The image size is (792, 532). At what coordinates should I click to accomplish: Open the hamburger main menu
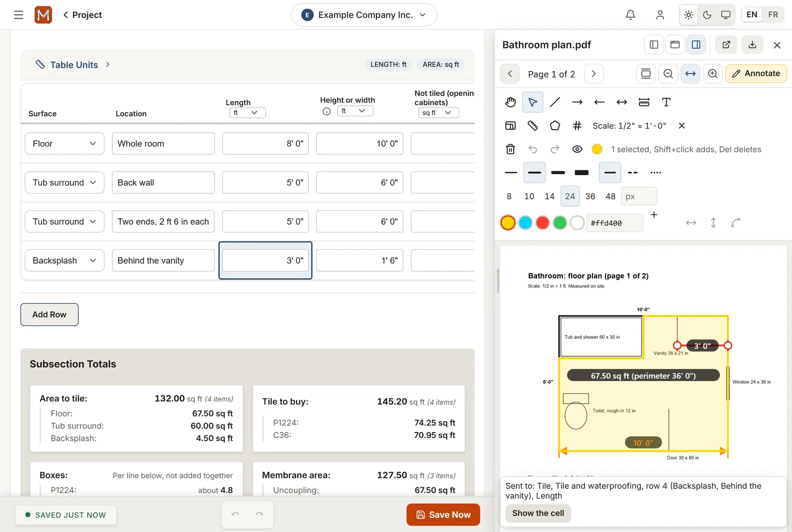click(x=18, y=15)
